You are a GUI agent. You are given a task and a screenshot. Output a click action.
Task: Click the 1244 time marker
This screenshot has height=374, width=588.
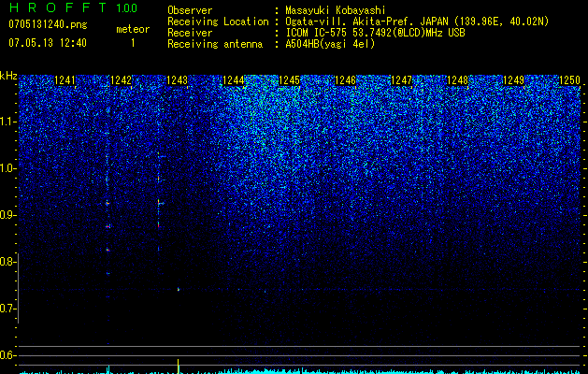click(x=234, y=80)
